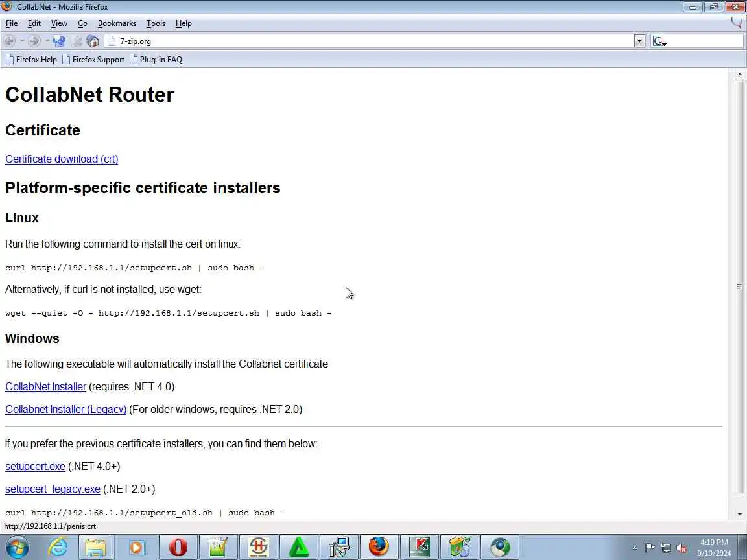Click the Windows Start orb
The height and width of the screenshot is (560, 747).
pos(17,547)
